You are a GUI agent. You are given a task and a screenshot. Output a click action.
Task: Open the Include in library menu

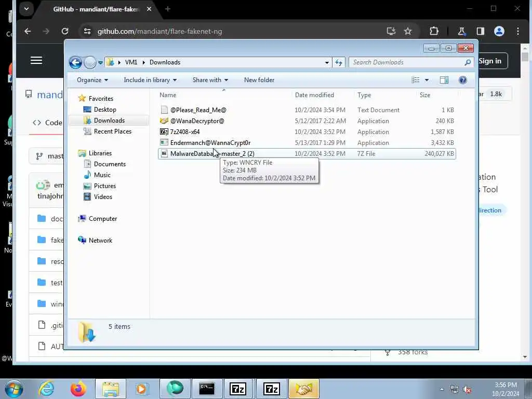tap(150, 80)
